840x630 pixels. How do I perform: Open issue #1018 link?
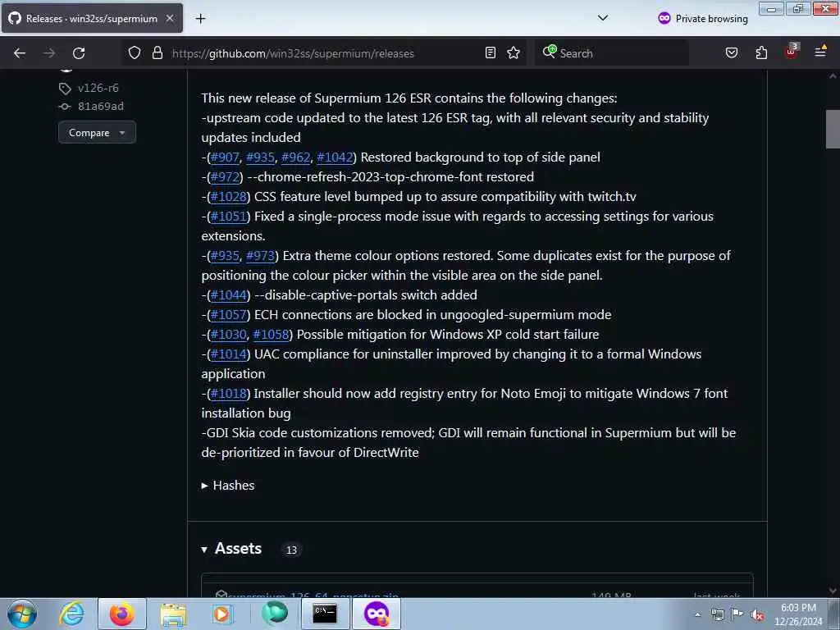(228, 394)
